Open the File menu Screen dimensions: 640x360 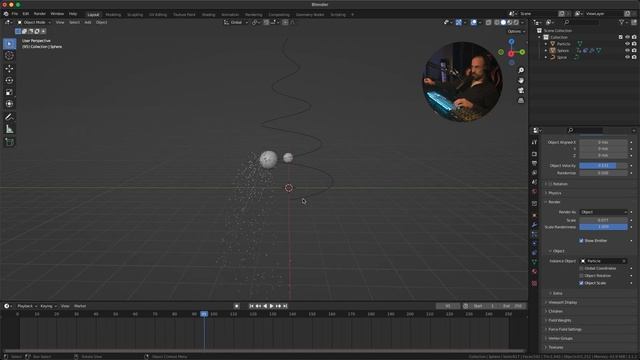click(x=15, y=14)
